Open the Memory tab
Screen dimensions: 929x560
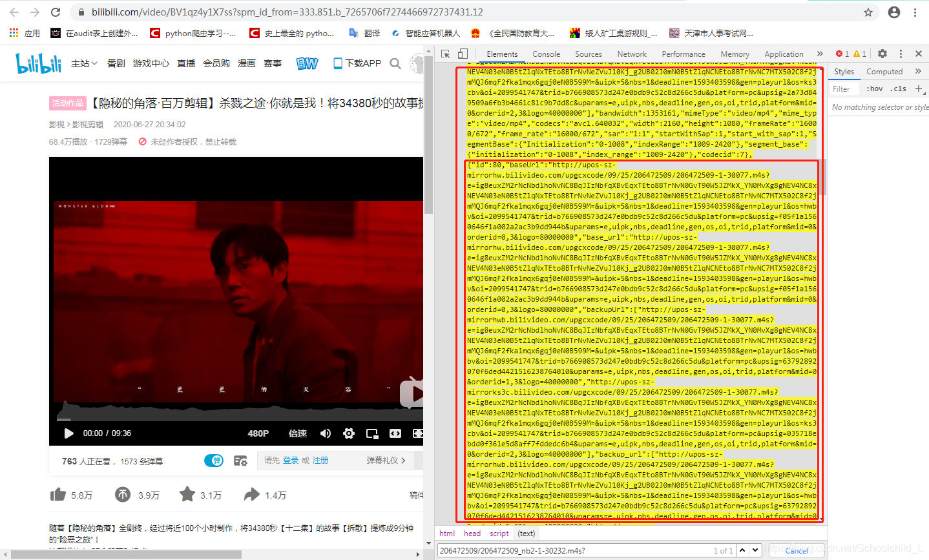(735, 54)
